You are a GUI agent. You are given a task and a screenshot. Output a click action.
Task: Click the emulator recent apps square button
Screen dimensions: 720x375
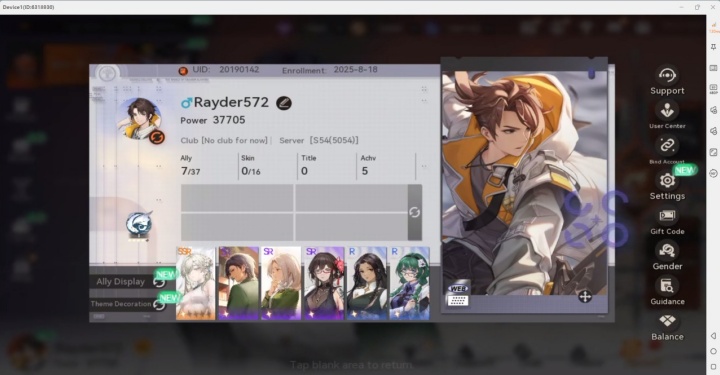click(x=713, y=367)
